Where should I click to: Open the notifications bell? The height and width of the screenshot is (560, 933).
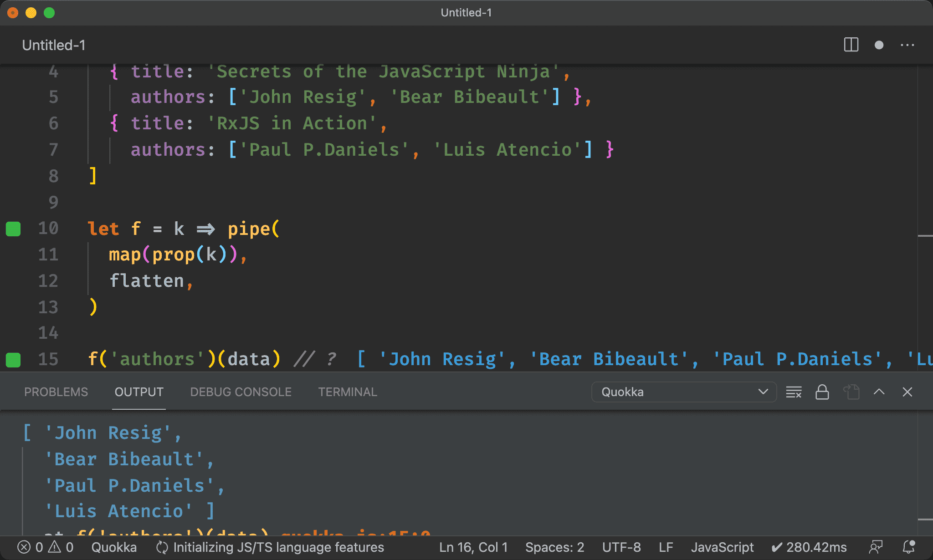pos(909,547)
